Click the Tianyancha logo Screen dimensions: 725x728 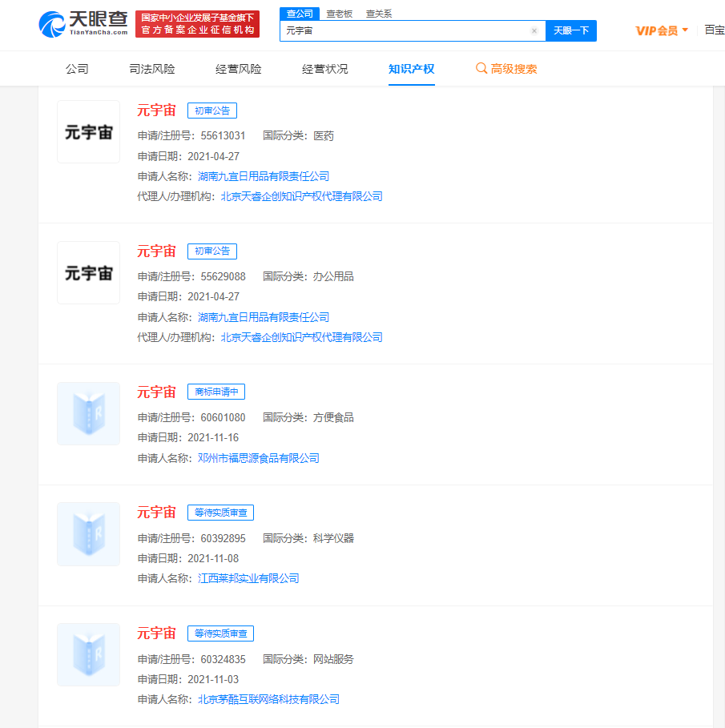83,24
